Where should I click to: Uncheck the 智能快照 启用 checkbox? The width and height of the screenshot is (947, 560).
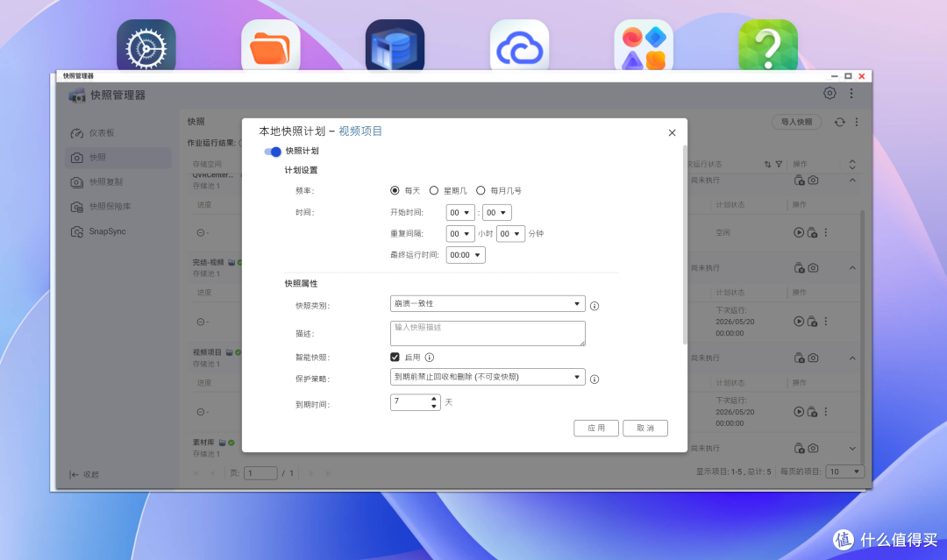395,358
